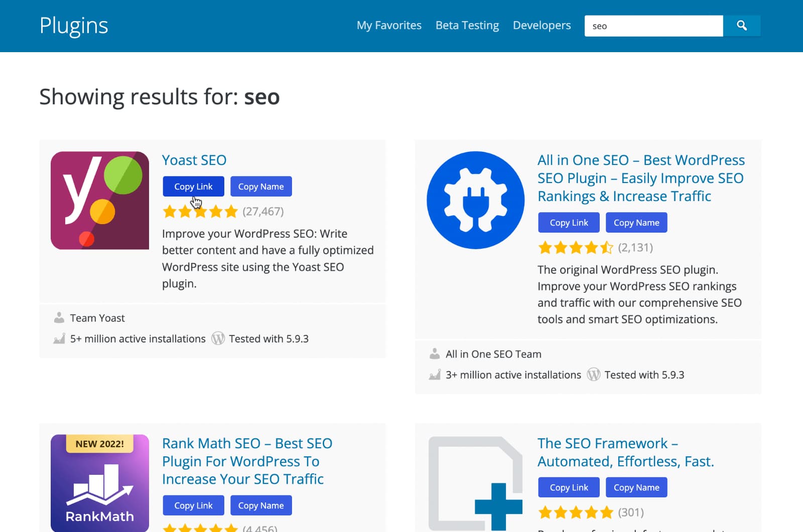Click All in One SEO star rating
Screen dimensions: 803x532
pos(575,248)
